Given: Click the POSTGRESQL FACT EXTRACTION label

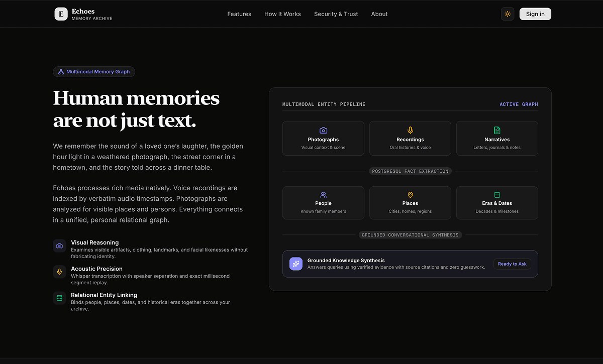Looking at the screenshot, I should (410, 171).
